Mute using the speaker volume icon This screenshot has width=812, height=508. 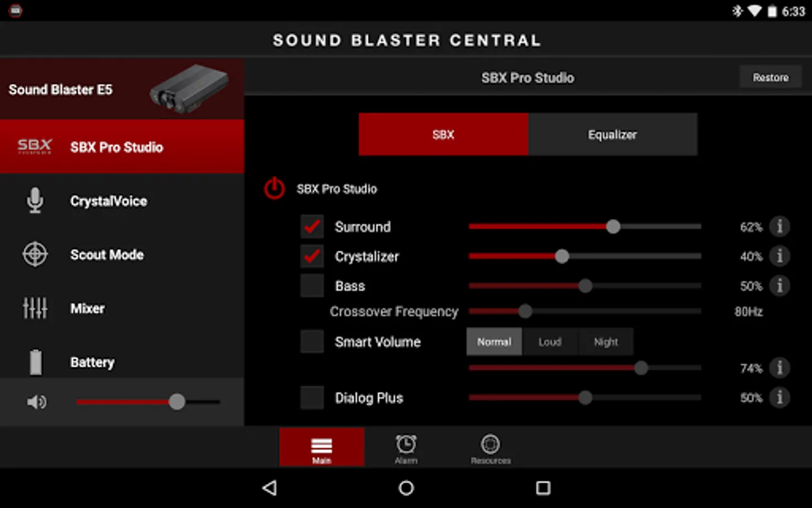tap(37, 402)
